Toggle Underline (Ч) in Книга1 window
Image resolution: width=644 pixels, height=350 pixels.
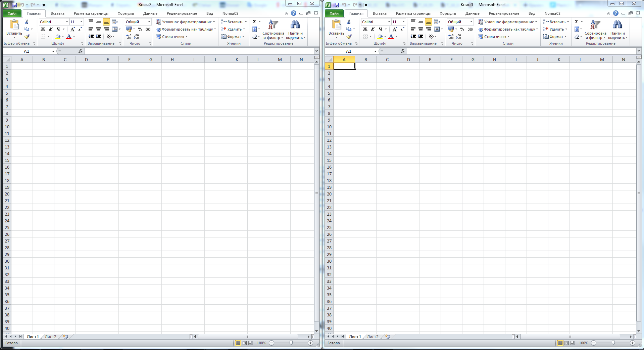pos(381,29)
